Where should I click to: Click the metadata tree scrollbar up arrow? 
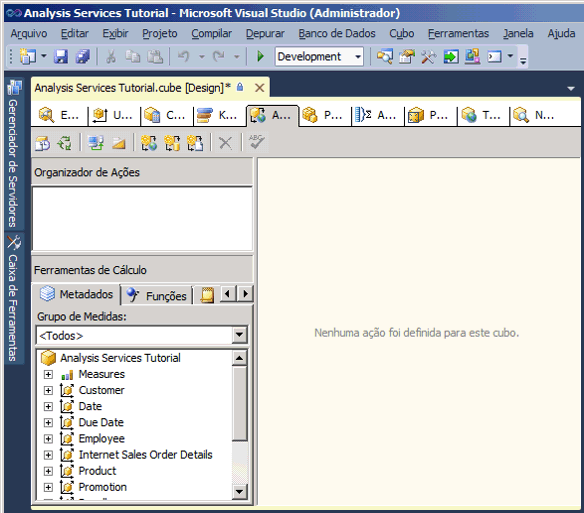click(239, 358)
